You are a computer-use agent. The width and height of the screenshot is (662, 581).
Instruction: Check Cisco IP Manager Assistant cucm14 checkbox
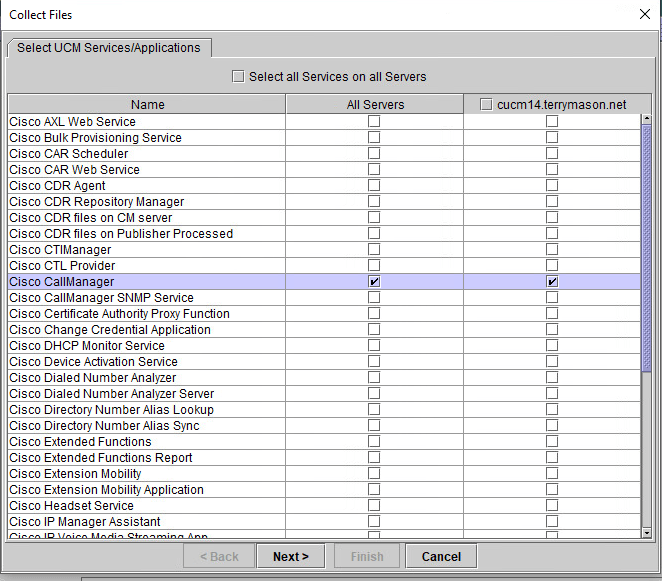tap(552, 521)
